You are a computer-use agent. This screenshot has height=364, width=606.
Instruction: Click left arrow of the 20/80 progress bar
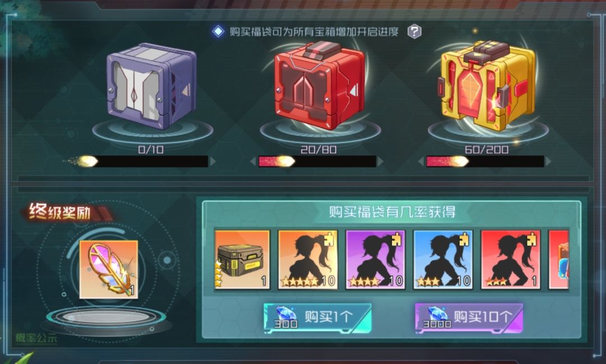253,162
